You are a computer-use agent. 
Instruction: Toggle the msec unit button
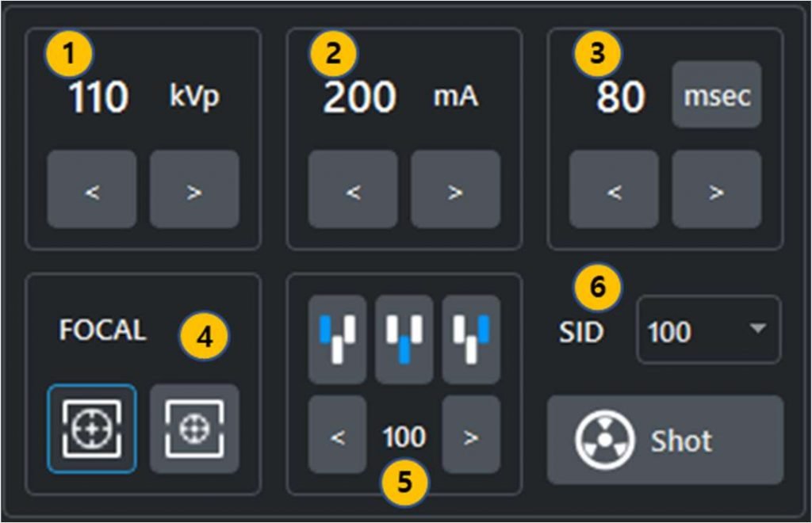tap(716, 96)
